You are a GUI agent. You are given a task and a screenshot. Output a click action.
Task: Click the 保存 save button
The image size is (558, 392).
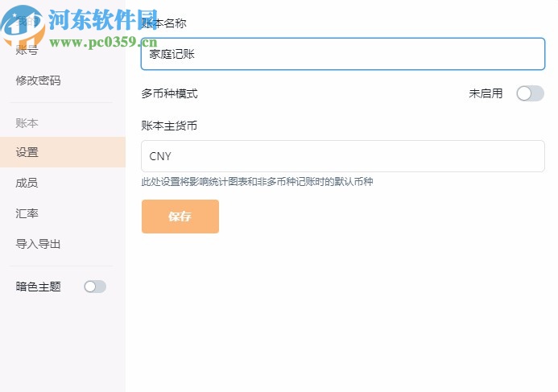[x=180, y=217]
